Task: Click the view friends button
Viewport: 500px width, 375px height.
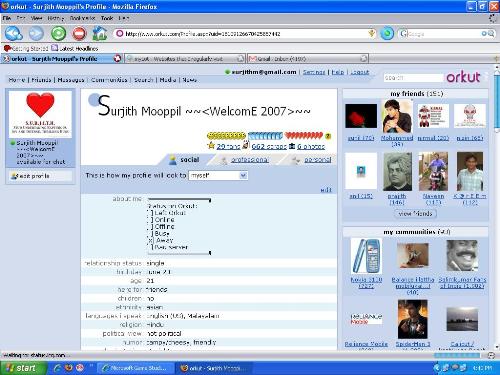Action: [415, 213]
